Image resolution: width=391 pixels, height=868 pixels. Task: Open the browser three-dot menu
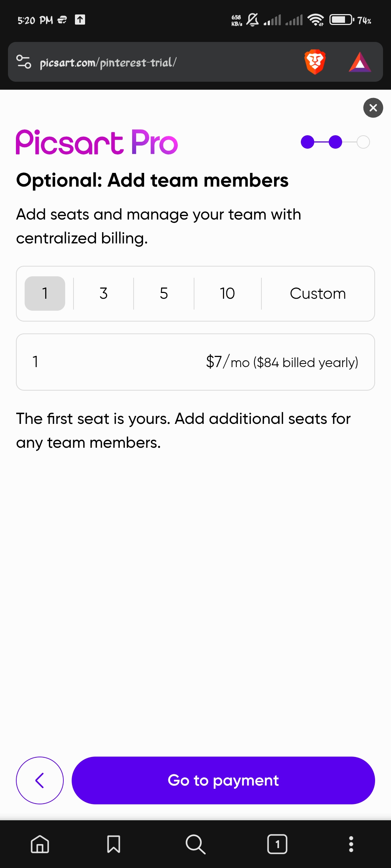351,844
